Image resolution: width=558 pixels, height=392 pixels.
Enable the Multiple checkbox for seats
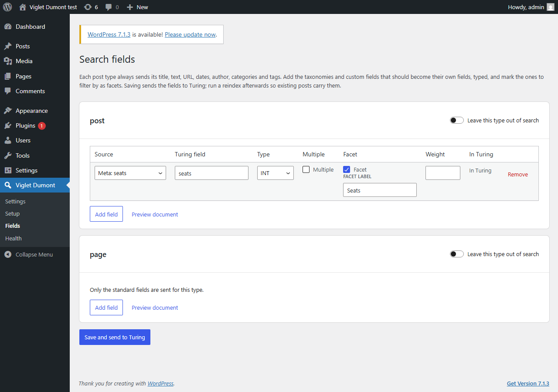306,169
